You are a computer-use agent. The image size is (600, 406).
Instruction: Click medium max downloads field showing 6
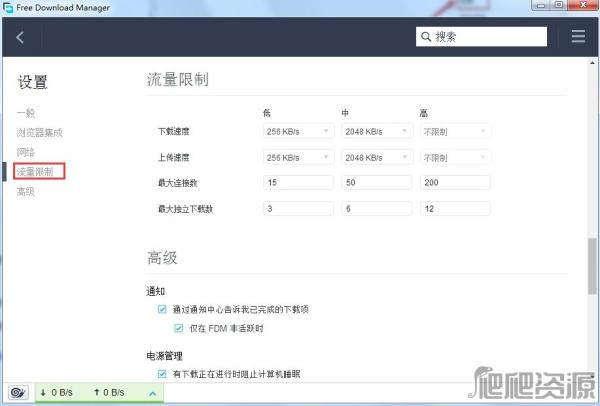pos(377,209)
